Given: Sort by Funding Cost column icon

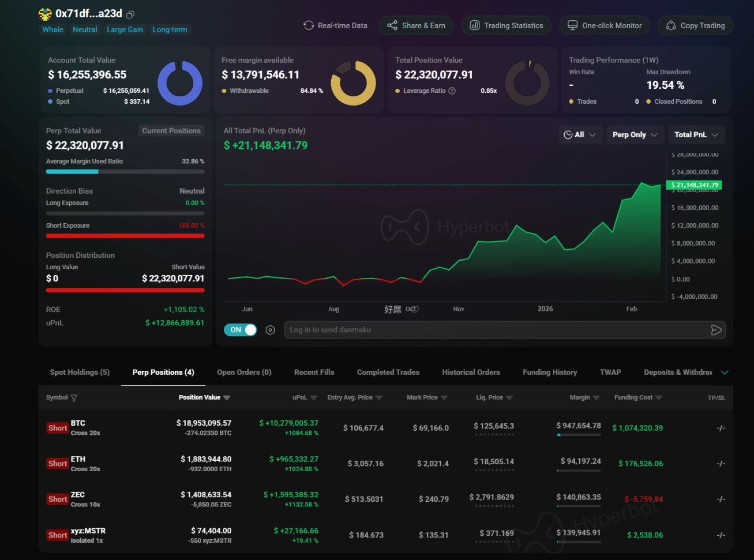Looking at the screenshot, I should [659, 398].
